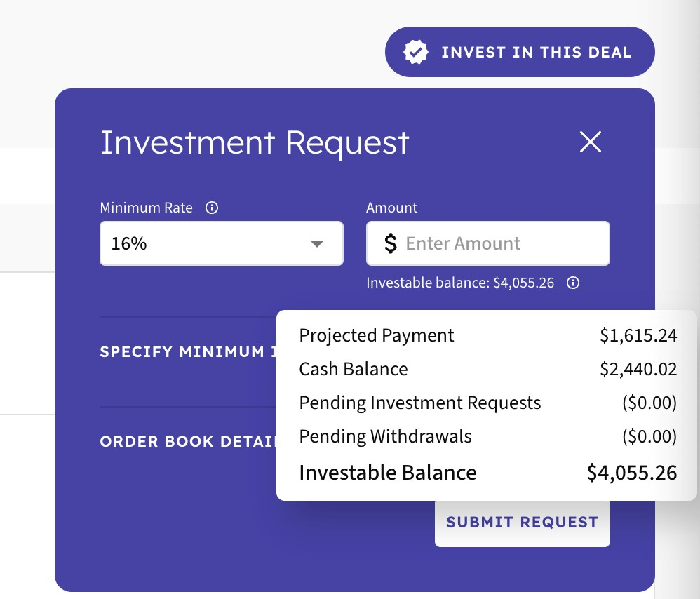This screenshot has height=599, width=700.
Task: Click the Investment Request heading
Action: coord(255,143)
